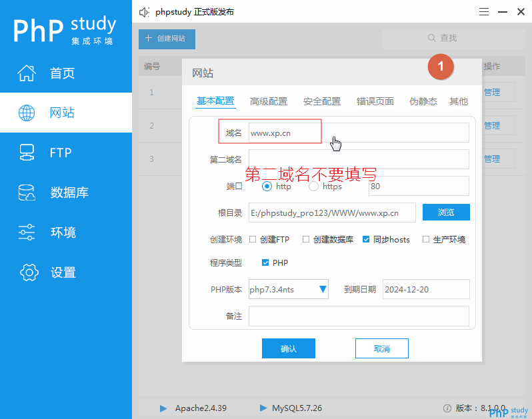Screen dimensions: 532x419
Task: Open environment sliders icon in sidebar
Action: pos(26,232)
